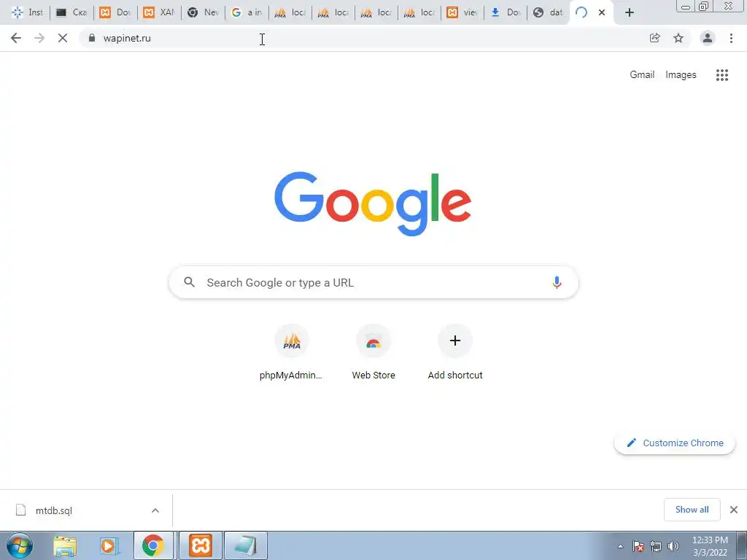Close the currently loading tab

coord(602,12)
